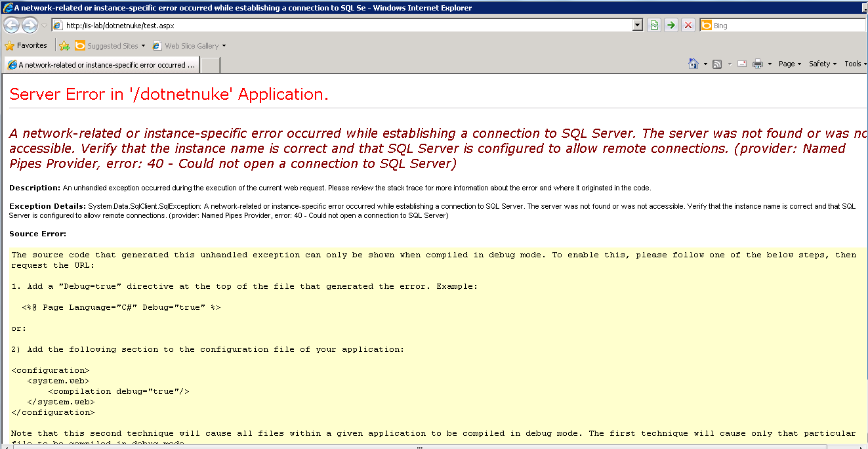Expand Web Slice Gallery dropdown arrow
This screenshot has height=449, width=868.
pos(224,46)
